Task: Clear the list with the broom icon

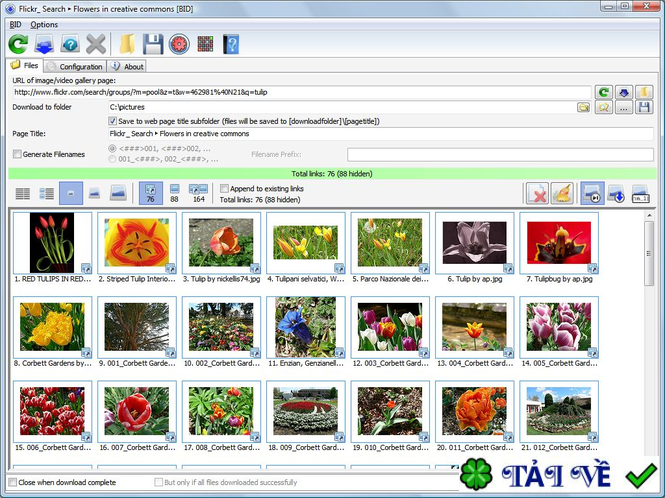Action: (x=562, y=193)
